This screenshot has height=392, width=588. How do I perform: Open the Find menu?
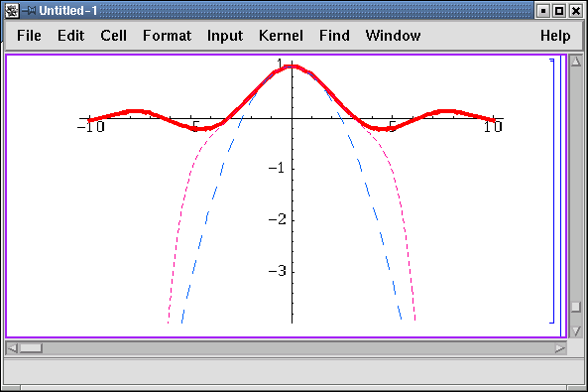(x=334, y=36)
